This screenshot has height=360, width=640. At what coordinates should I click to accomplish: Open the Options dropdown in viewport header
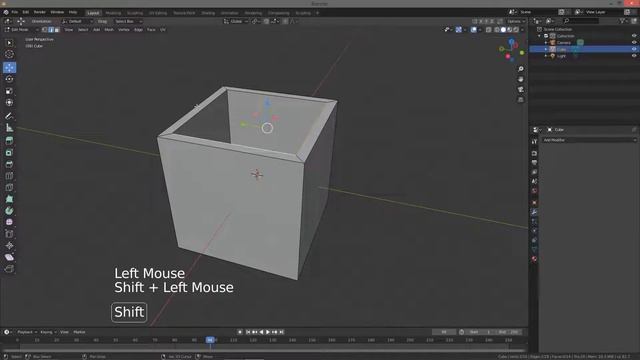coord(516,21)
